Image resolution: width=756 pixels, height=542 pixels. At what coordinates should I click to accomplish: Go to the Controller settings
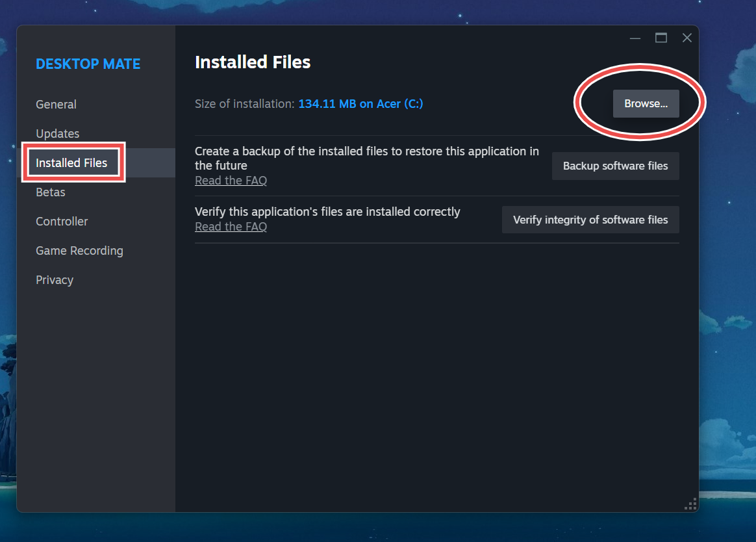tap(62, 222)
